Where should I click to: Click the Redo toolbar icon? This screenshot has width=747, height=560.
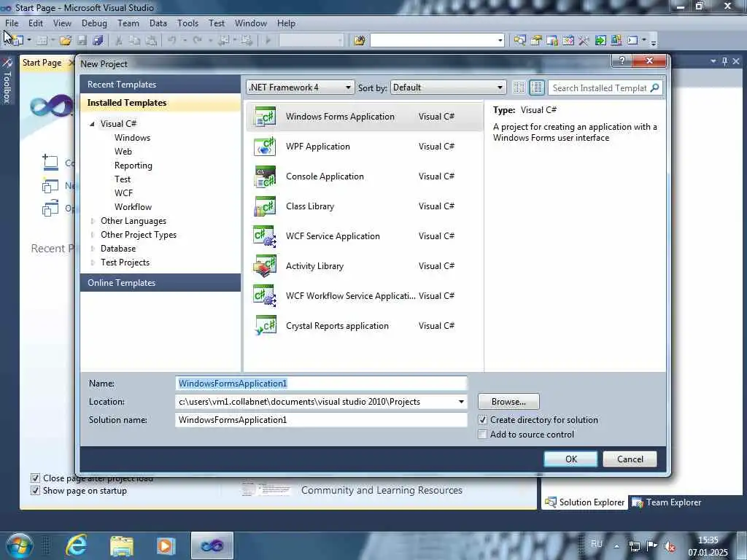(197, 41)
